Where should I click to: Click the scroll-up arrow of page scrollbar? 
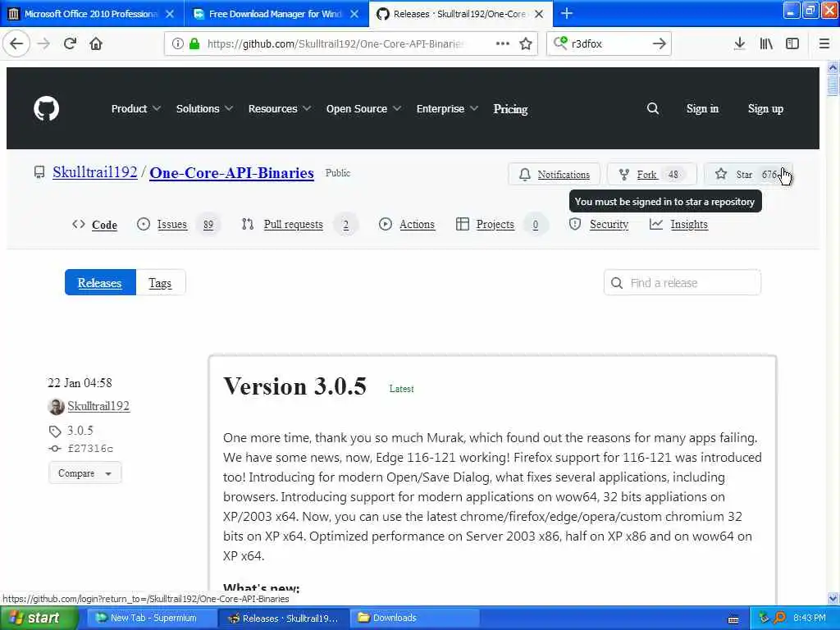point(833,68)
